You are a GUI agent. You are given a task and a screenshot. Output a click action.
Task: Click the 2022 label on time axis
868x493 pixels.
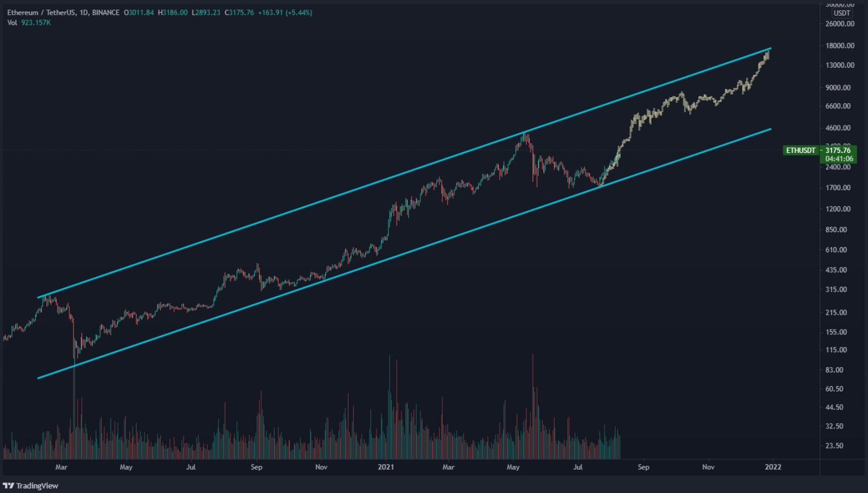773,467
